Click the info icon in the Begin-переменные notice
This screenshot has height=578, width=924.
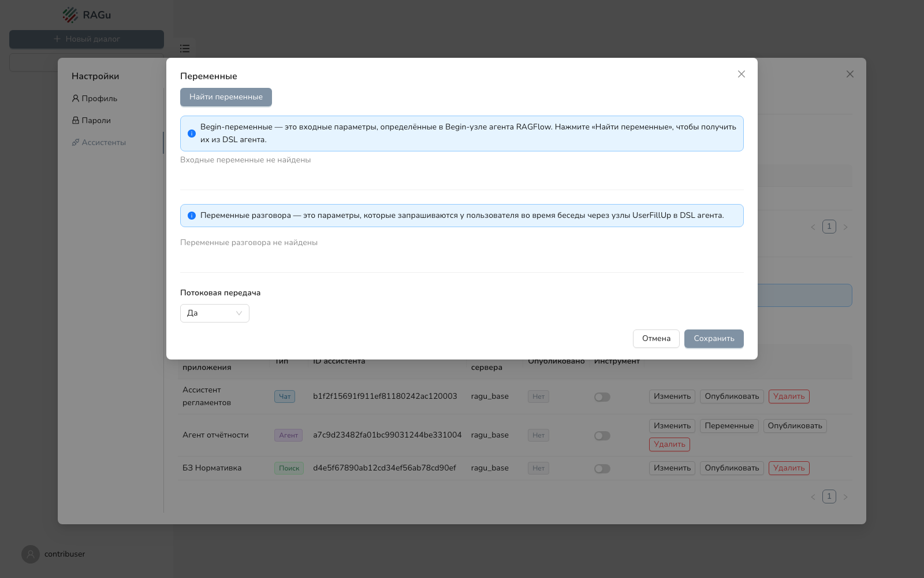(192, 134)
